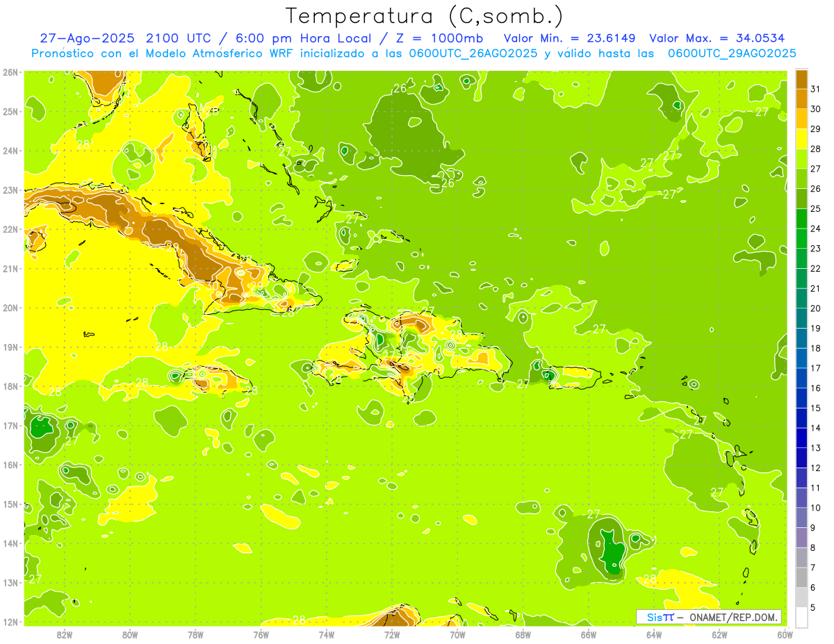Screen dimensions: 834x644
Task: Click the '2100 UTC' time text
Action: coord(179,38)
